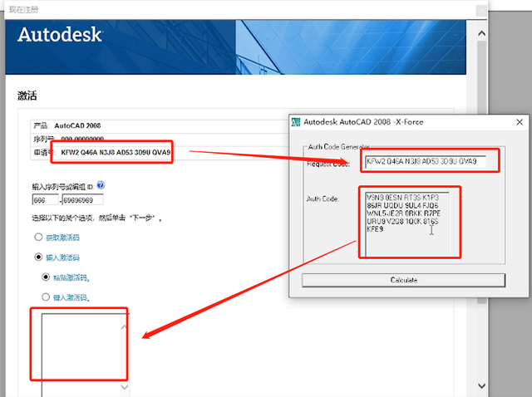This screenshot has height=397, width=532.
Task: Click the Calculate button in X-Force
Action: (403, 280)
